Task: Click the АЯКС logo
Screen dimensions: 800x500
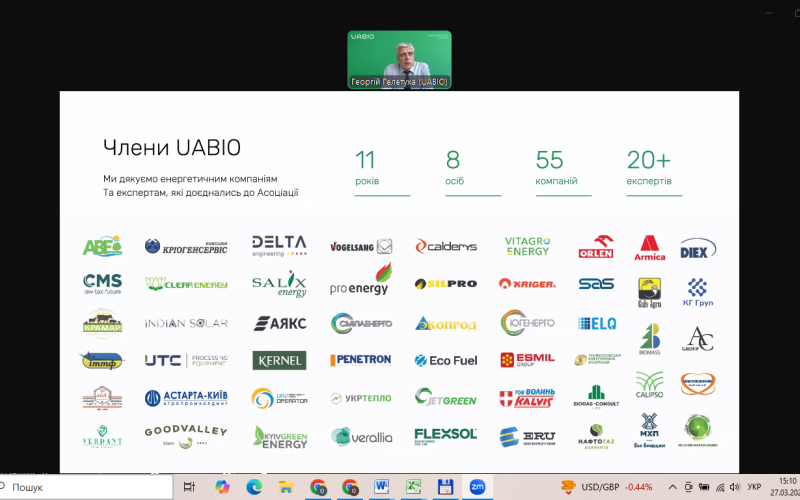Action: 280,323
